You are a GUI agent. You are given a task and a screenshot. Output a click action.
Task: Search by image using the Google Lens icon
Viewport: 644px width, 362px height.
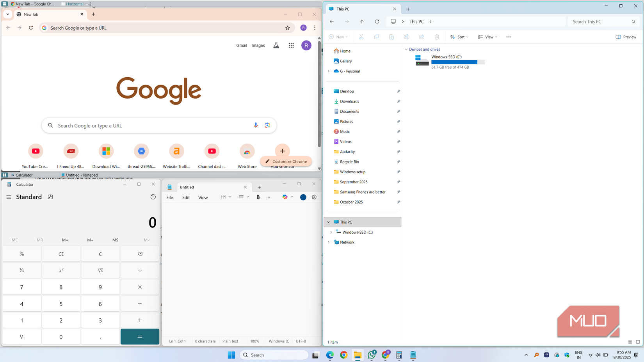coord(267,125)
